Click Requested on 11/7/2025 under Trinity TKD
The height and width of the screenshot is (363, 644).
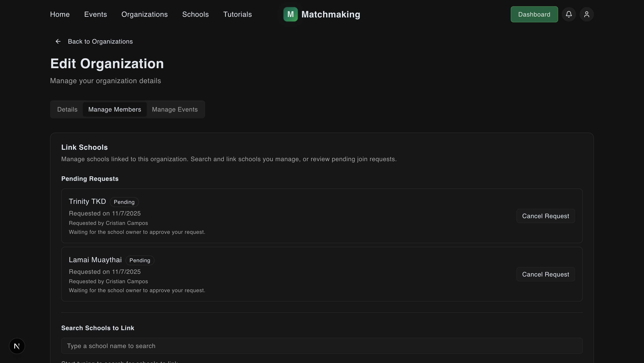[x=105, y=213]
